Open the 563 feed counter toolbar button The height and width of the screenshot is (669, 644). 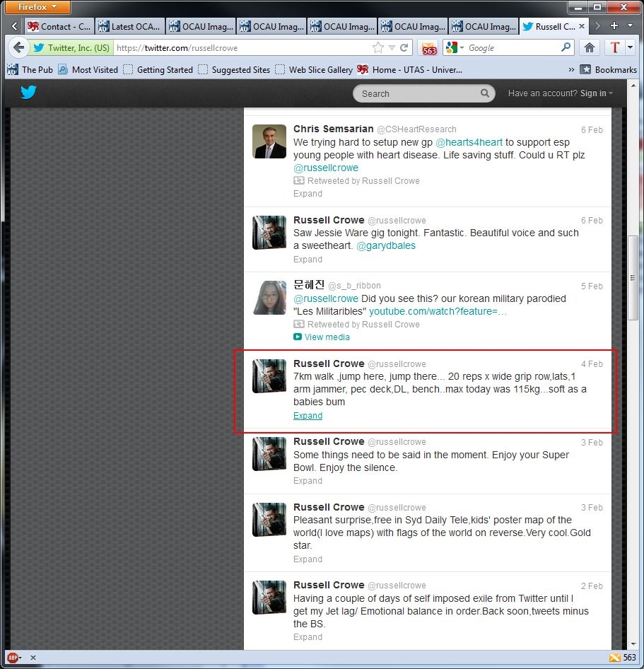pyautogui.click(x=429, y=48)
